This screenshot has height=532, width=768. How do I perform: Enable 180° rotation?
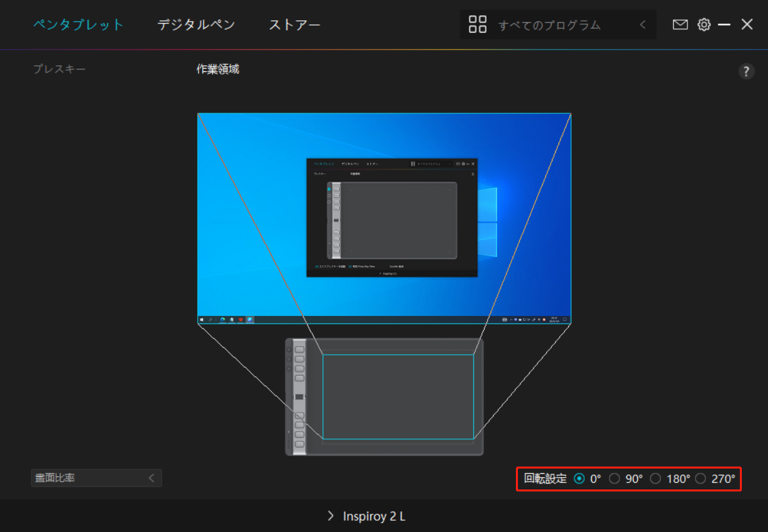point(655,478)
